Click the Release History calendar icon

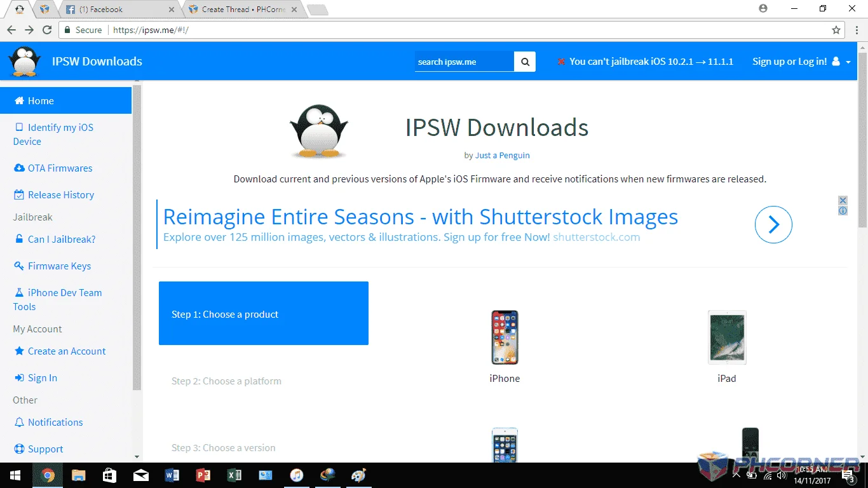[x=19, y=195]
